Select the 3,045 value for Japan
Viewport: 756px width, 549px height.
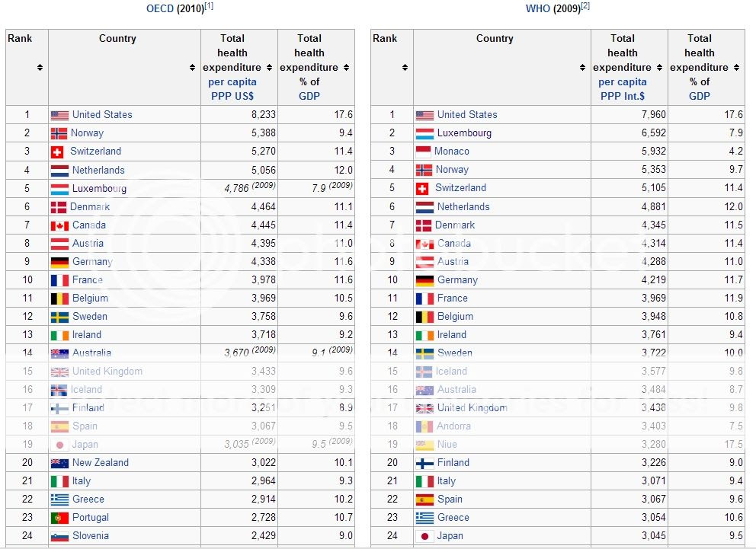pyautogui.click(x=653, y=536)
